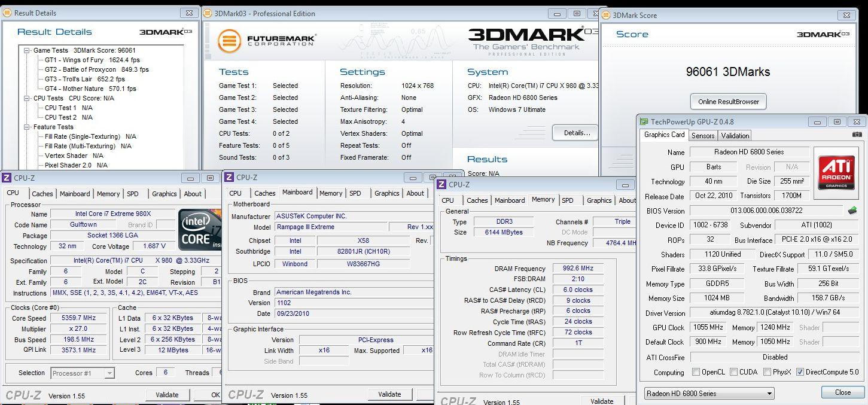
Task: Select the GT3 - Troll's Lair result row
Action: [84, 79]
